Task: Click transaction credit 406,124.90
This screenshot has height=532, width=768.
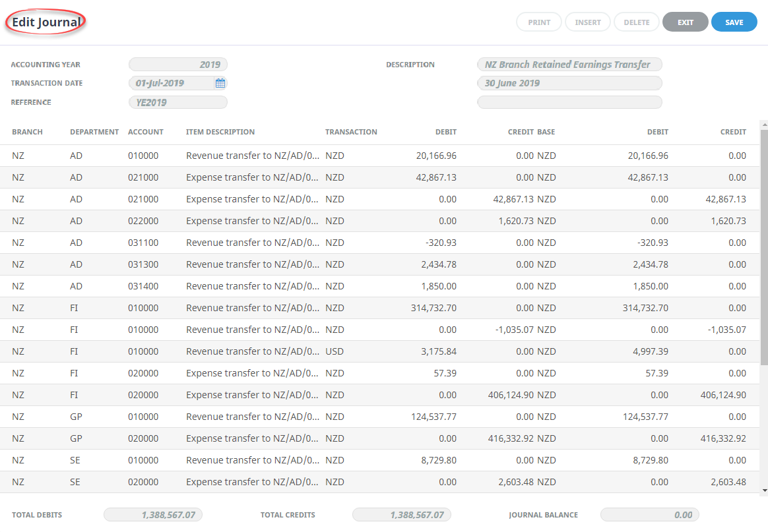Action: pos(511,395)
